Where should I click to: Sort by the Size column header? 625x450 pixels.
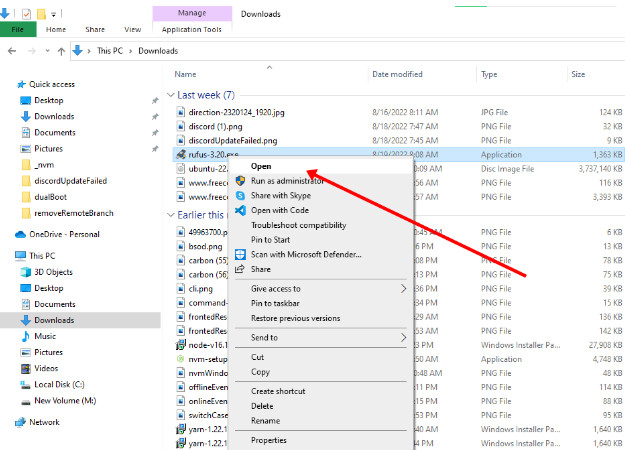pyautogui.click(x=578, y=74)
